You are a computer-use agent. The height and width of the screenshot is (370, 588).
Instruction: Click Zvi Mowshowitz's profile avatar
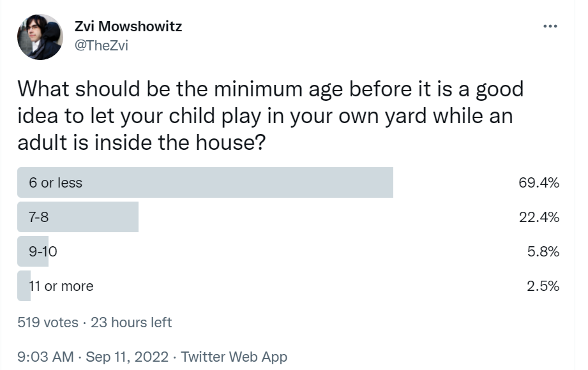pyautogui.click(x=40, y=37)
